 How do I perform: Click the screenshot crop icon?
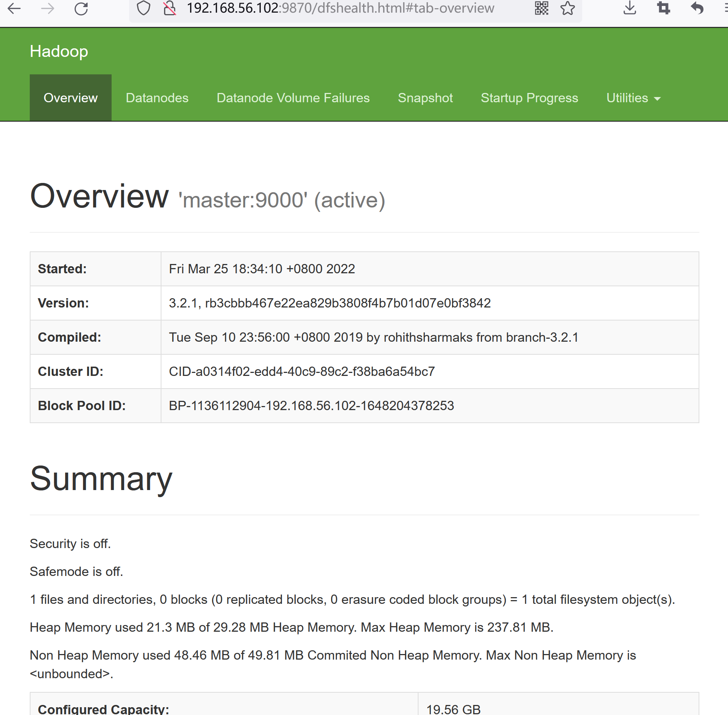663,8
